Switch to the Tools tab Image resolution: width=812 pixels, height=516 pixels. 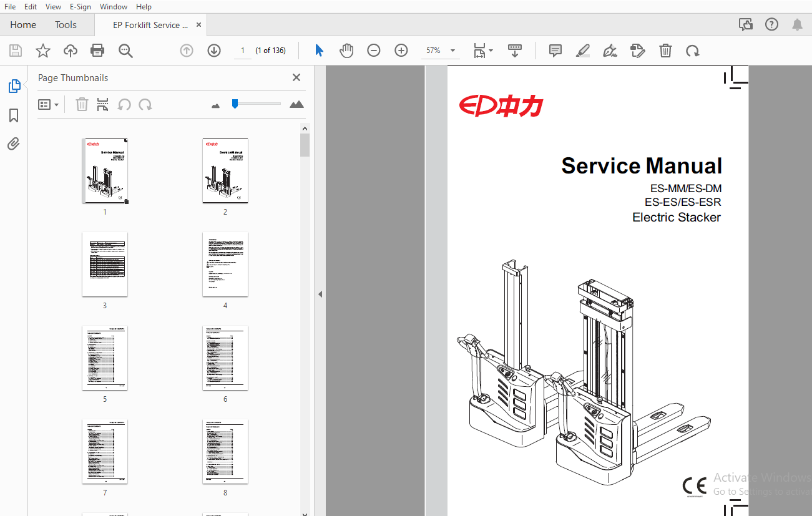[66, 25]
